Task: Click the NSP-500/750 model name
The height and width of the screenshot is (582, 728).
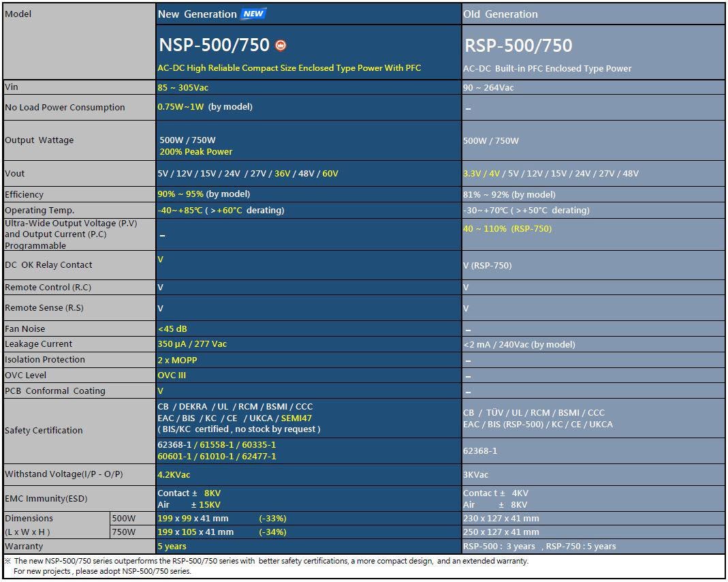Action: pos(215,45)
